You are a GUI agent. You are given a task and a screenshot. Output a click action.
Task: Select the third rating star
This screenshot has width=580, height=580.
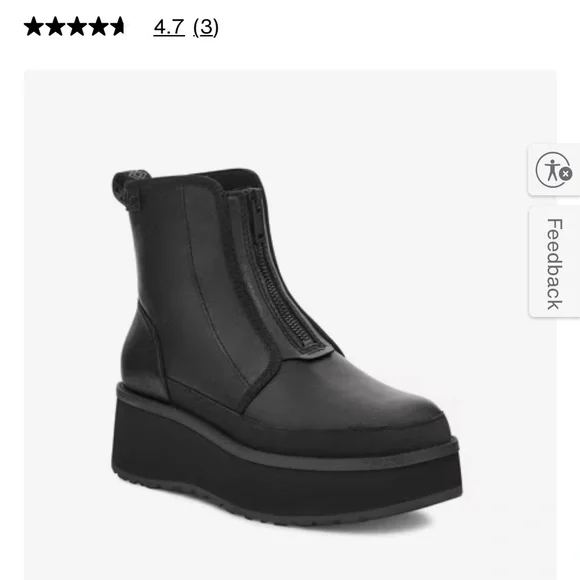pyautogui.click(x=77, y=27)
